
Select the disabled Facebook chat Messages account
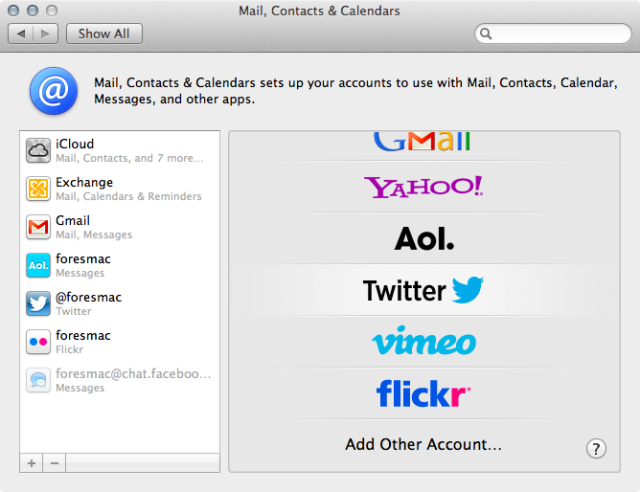click(120, 380)
